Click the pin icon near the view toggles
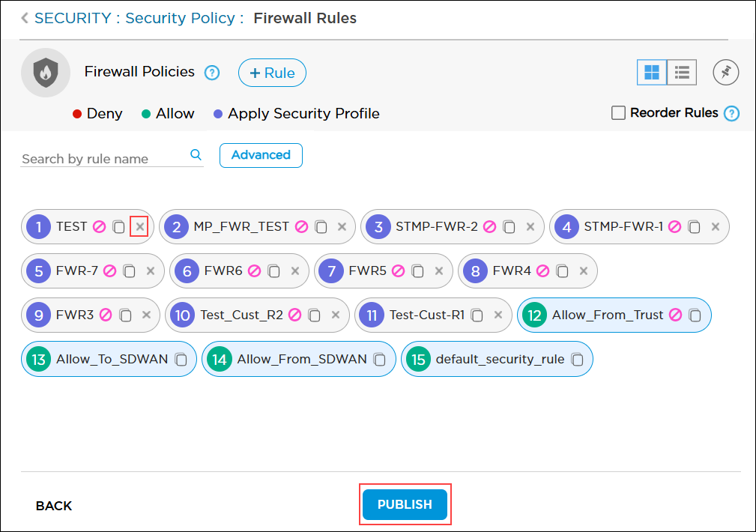This screenshot has width=756, height=532. pos(725,73)
